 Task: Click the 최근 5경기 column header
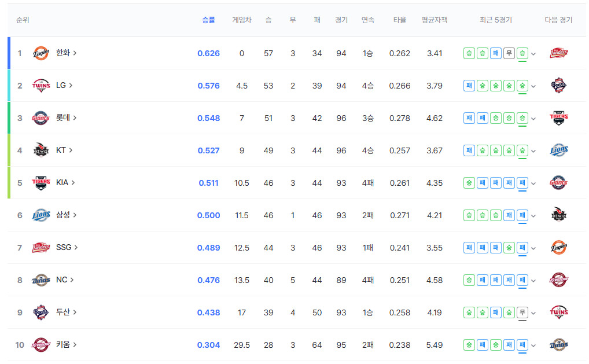495,20
